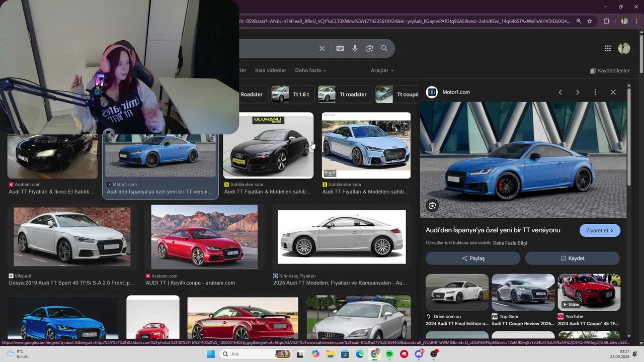Screen dimensions: 644x362
Task: Open Kaydedilenler saved items
Action: (x=610, y=70)
